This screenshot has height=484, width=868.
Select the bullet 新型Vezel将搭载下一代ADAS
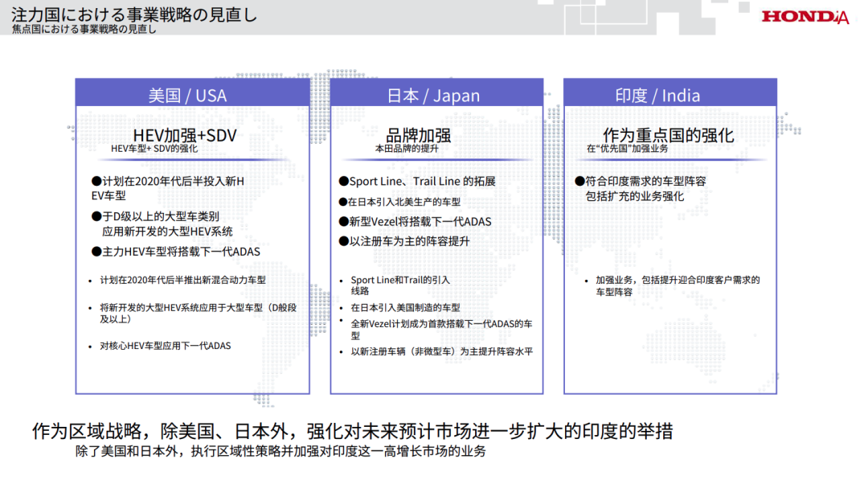coord(414,221)
